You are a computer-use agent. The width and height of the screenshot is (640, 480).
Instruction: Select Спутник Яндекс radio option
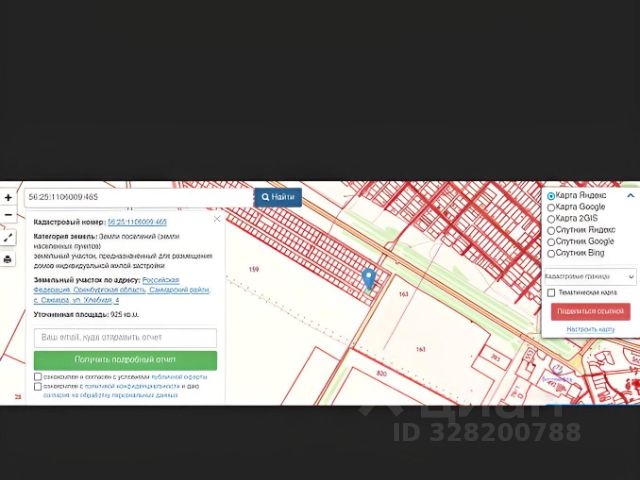(x=551, y=231)
